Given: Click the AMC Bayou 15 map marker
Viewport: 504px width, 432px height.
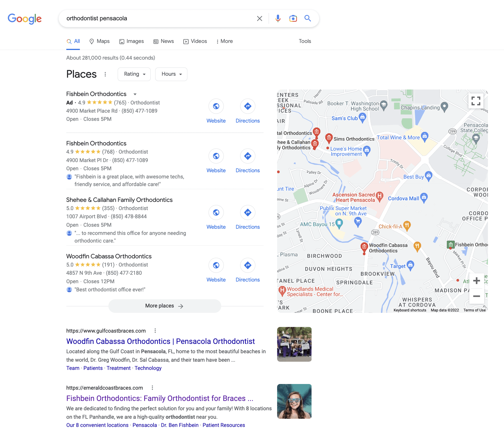Looking at the screenshot, I should pyautogui.click(x=339, y=224).
